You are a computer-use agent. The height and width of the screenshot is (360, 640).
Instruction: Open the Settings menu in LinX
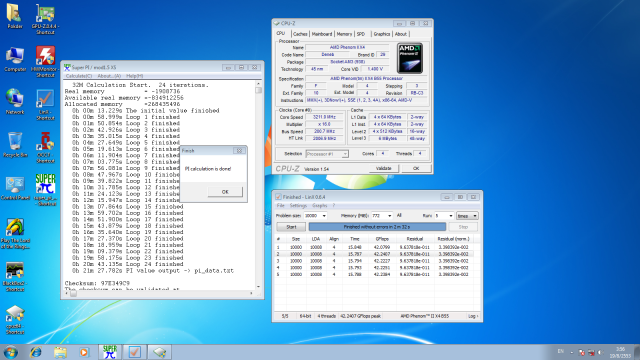click(x=298, y=206)
